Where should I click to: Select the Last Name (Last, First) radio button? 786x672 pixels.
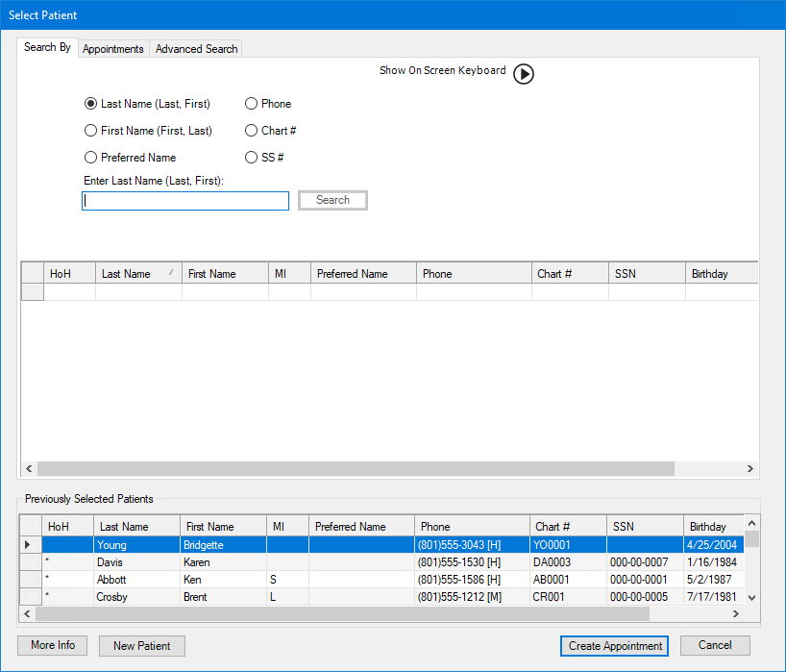(x=90, y=104)
